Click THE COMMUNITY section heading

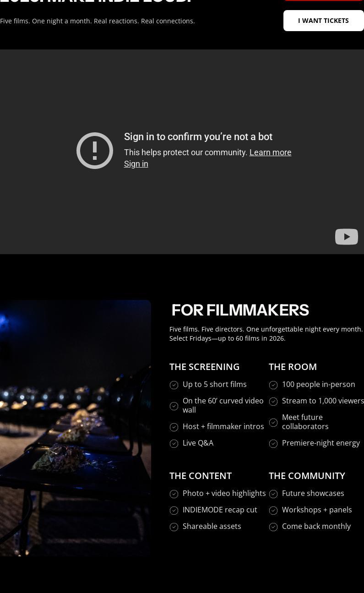coord(307,476)
